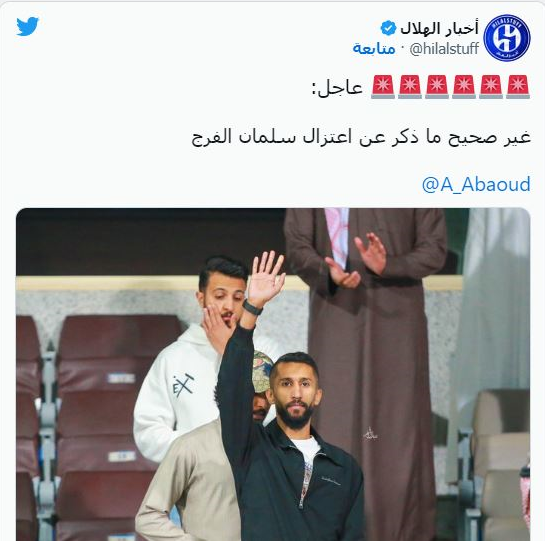
Task: Open the @hilalstuff handle
Action: [444, 48]
